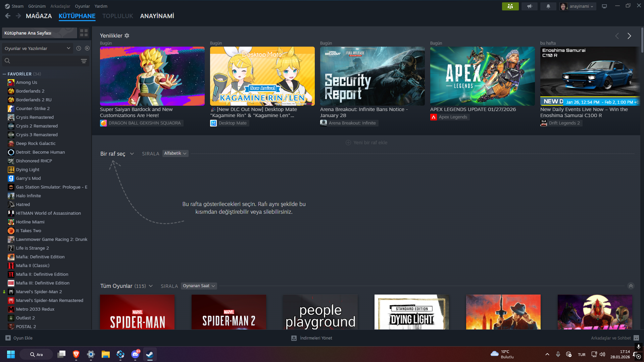
Task: Collapse the FAVORİLER category
Action: (x=4, y=74)
